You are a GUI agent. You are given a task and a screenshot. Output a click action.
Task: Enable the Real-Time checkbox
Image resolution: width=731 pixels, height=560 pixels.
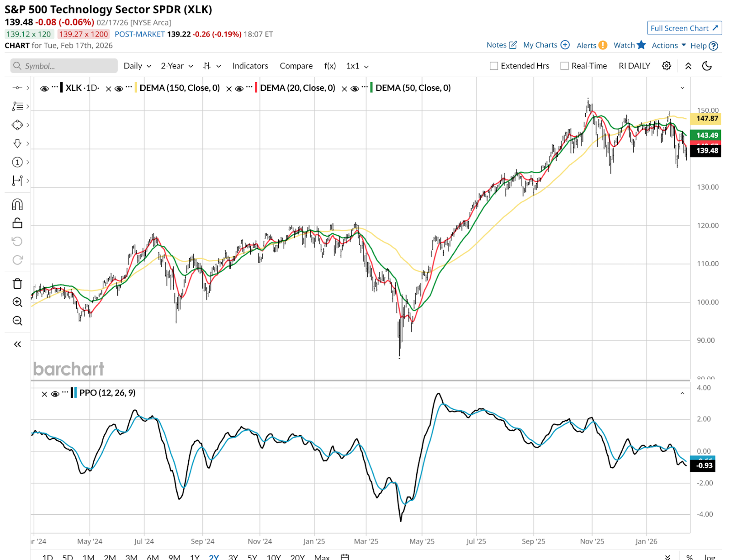(565, 66)
